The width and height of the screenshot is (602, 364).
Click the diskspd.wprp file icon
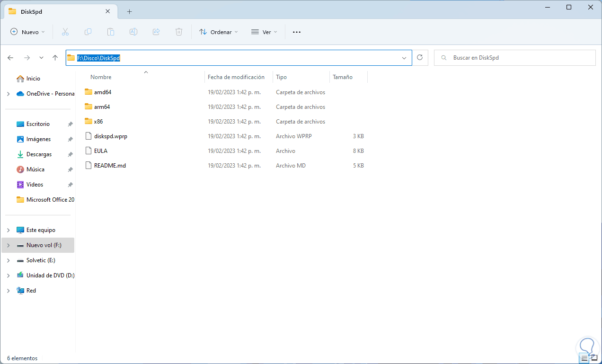click(89, 136)
